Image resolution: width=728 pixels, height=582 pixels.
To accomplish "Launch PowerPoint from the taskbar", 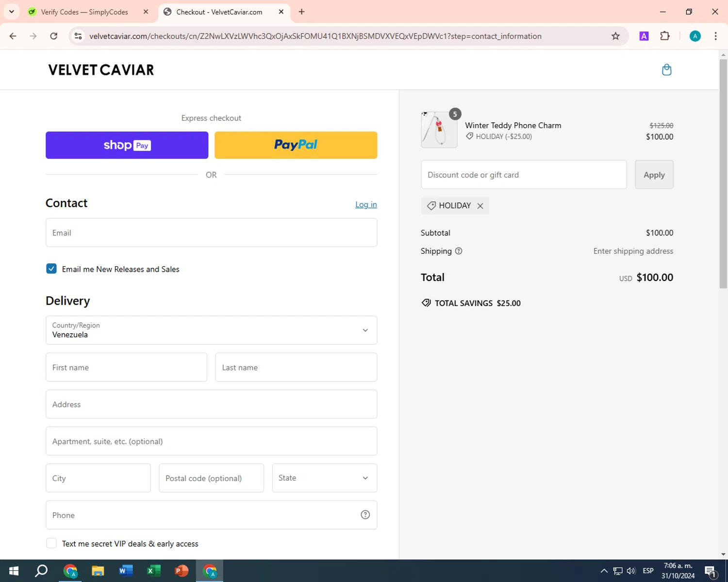I will click(182, 571).
